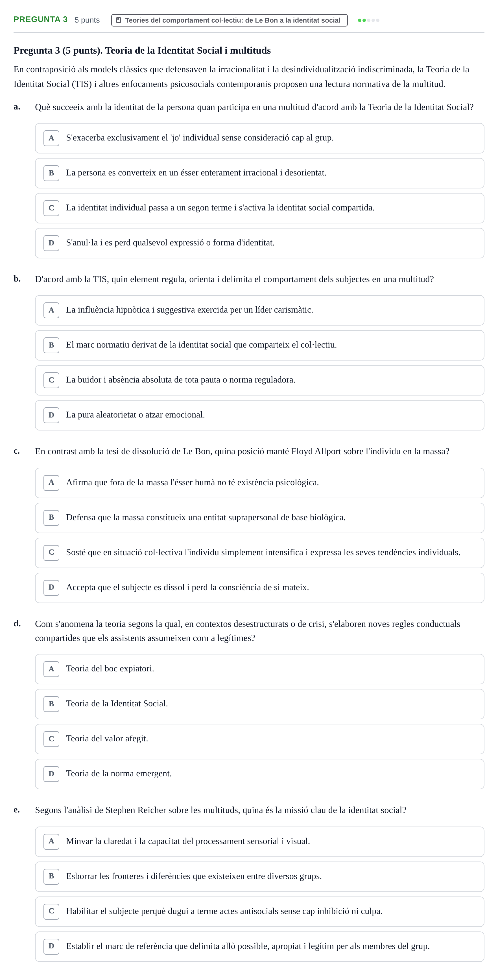498x980 pixels.
Task: Click the difficulty dots indicator
Action: (x=368, y=20)
